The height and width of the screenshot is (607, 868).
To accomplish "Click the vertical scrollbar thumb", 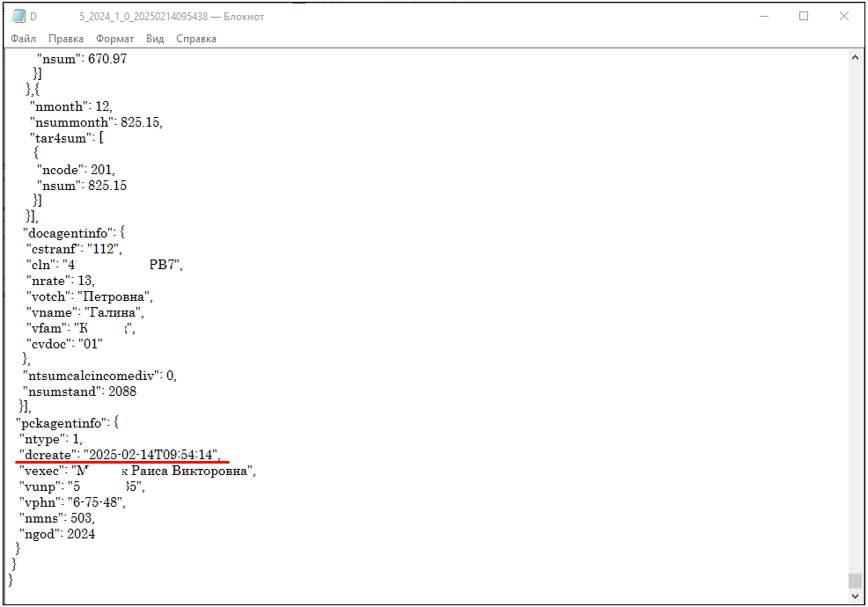I will click(x=855, y=581).
